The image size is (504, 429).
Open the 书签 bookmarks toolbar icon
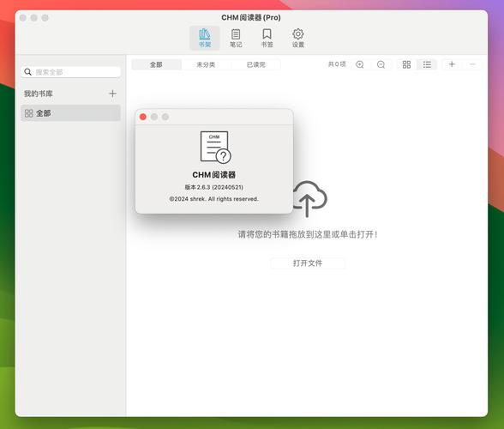click(267, 38)
